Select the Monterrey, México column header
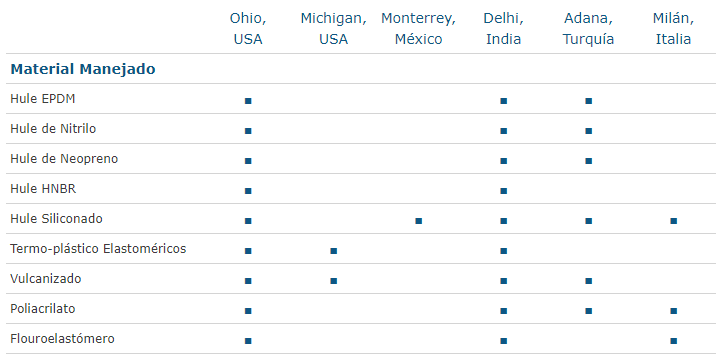 [x=418, y=29]
